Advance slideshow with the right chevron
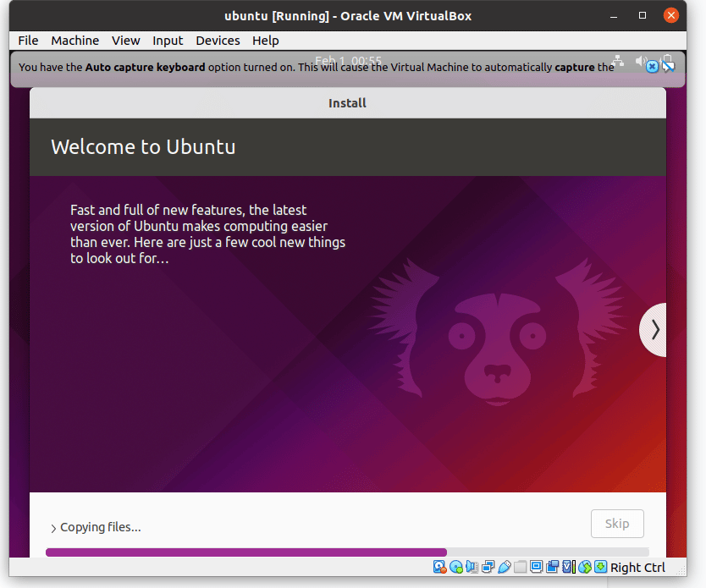 point(654,330)
